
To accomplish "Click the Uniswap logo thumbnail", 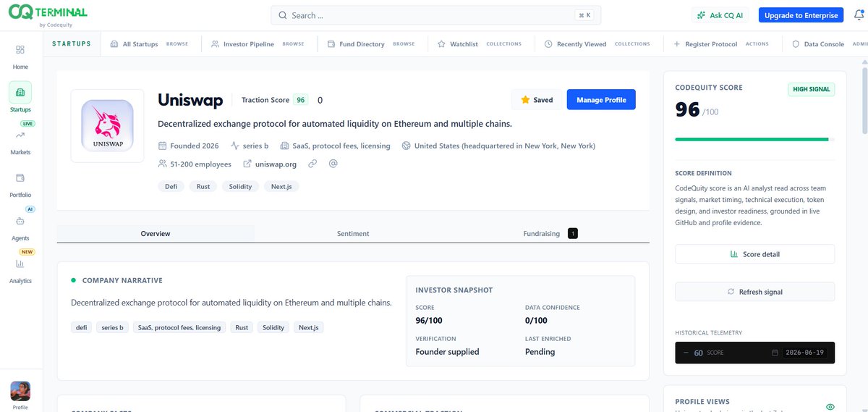I will 106,126.
